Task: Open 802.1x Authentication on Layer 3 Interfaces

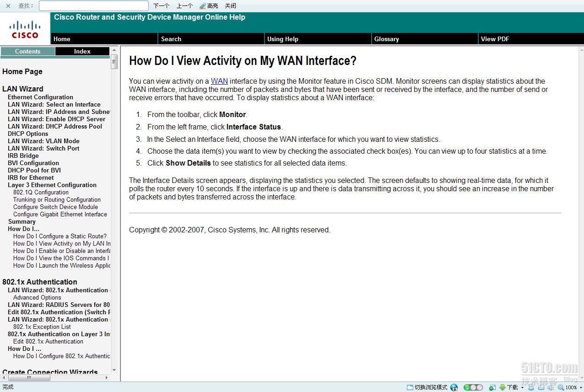Action: (x=59, y=334)
